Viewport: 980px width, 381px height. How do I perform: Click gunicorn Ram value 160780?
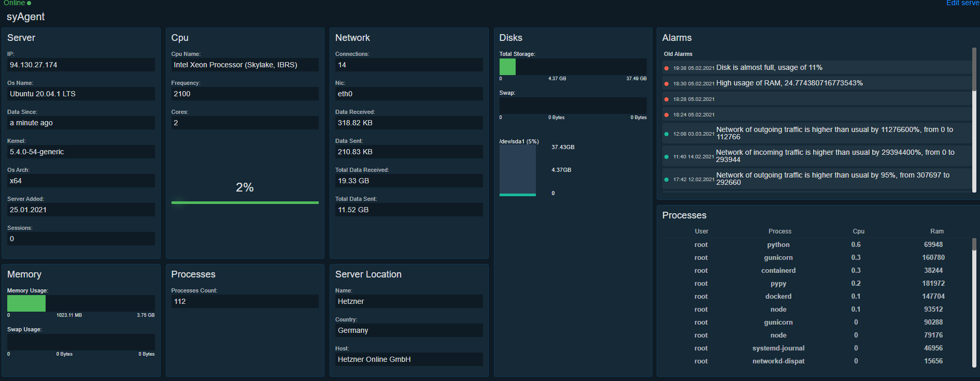tap(933, 258)
